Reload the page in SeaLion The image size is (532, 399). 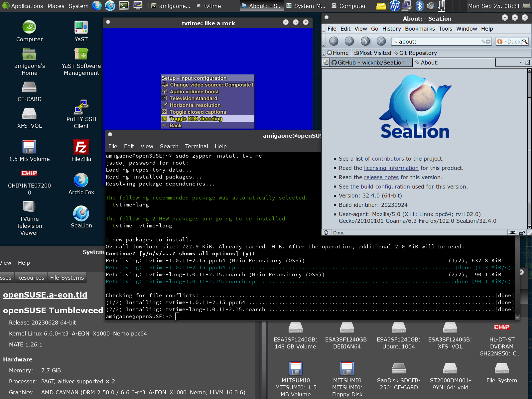pyautogui.click(x=365, y=41)
